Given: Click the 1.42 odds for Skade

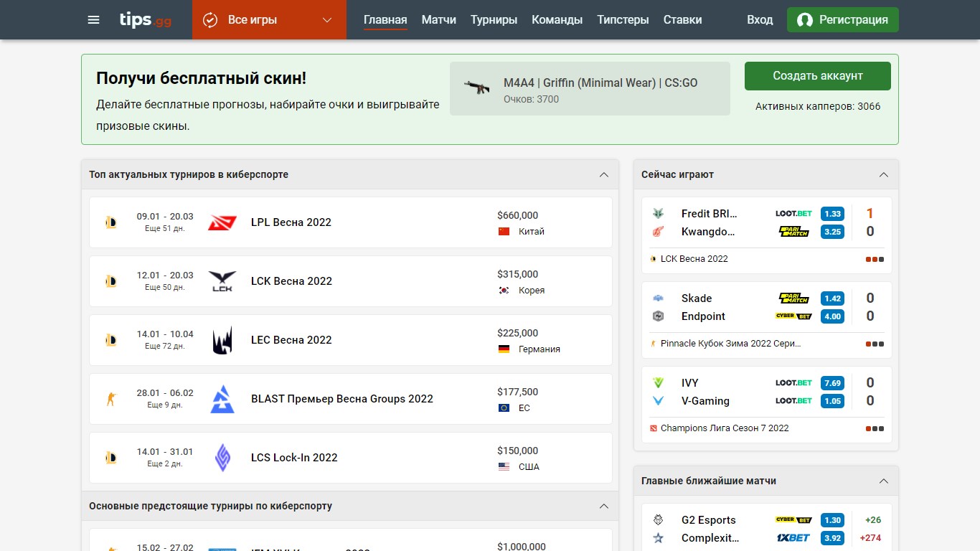Looking at the screenshot, I should click(x=832, y=298).
